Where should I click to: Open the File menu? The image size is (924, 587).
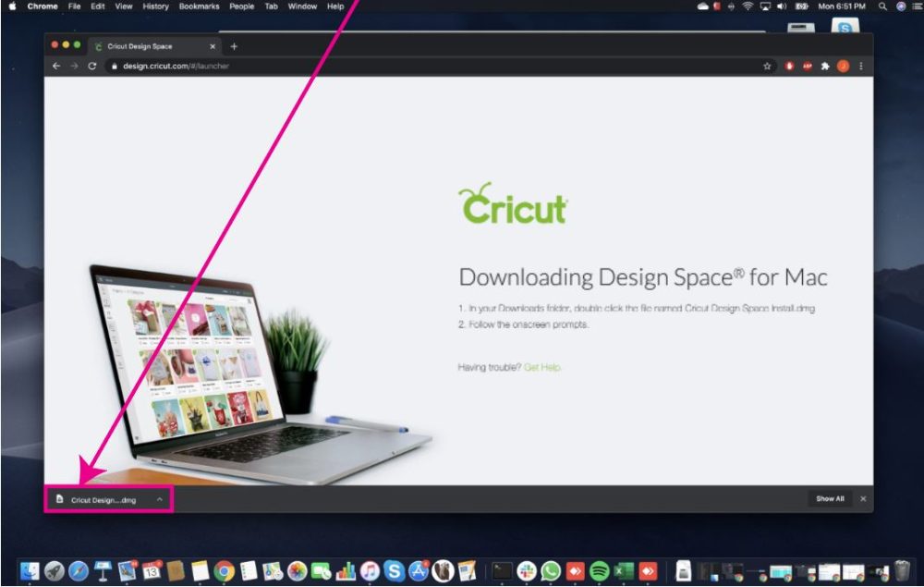[x=74, y=6]
